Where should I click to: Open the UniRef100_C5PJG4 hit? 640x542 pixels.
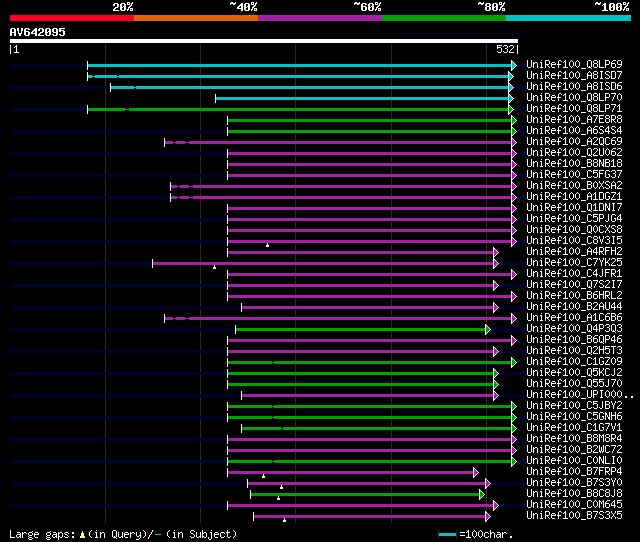[574, 219]
